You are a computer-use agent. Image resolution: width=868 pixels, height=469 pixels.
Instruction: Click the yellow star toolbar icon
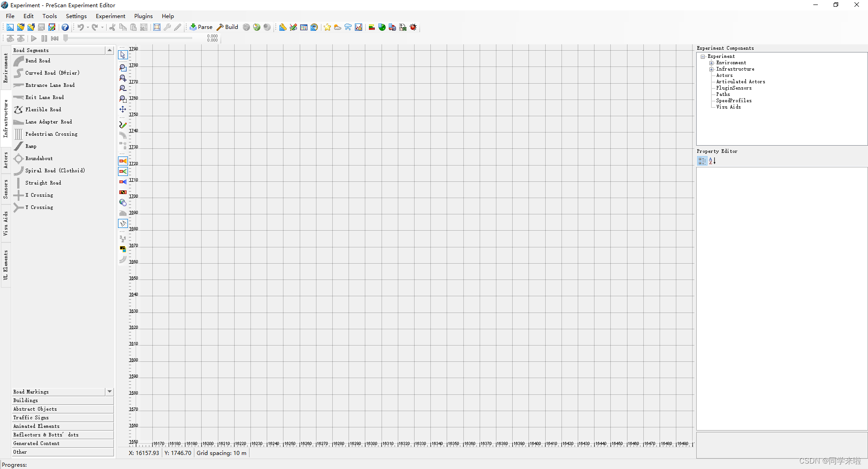pyautogui.click(x=327, y=27)
